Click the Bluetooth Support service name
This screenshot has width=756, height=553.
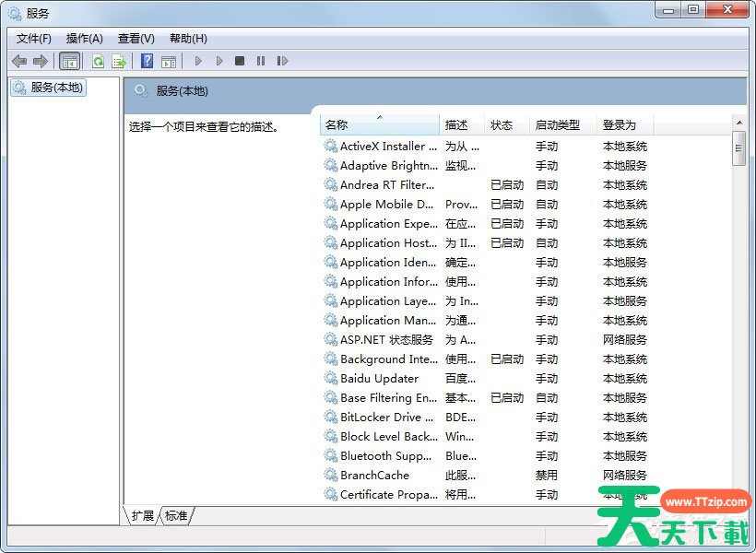click(385, 455)
